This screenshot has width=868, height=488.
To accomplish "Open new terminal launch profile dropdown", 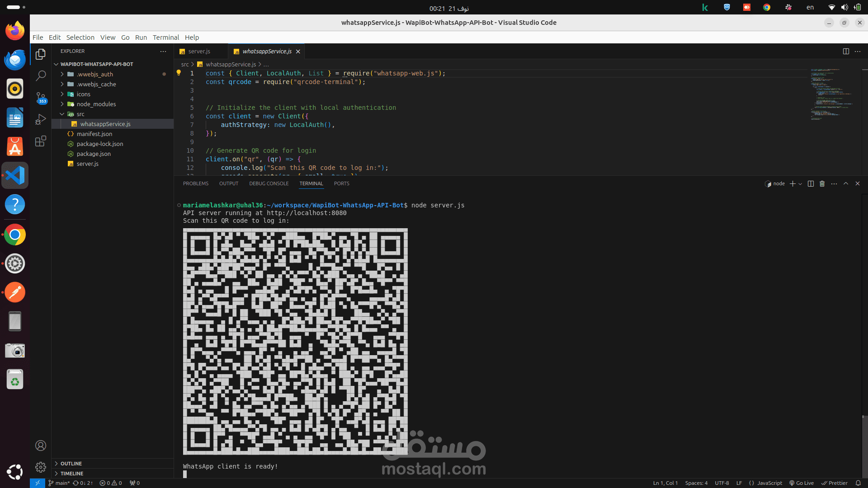I will [x=800, y=184].
